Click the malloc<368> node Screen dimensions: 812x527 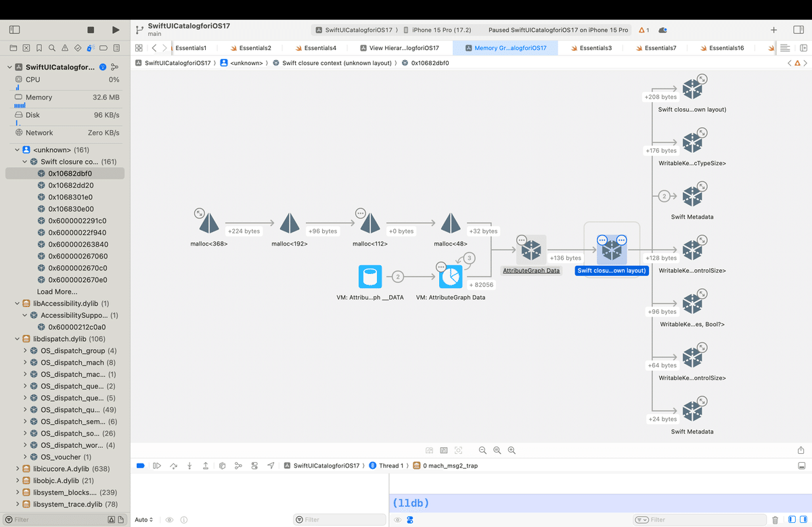[x=208, y=225]
